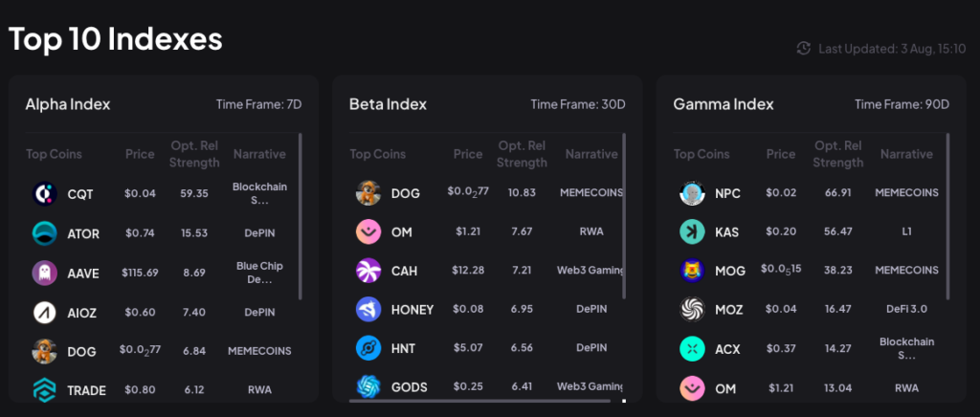Select the TRADE row ticker in Alpha Index
Image resolution: width=980 pixels, height=417 pixels.
[x=86, y=390]
